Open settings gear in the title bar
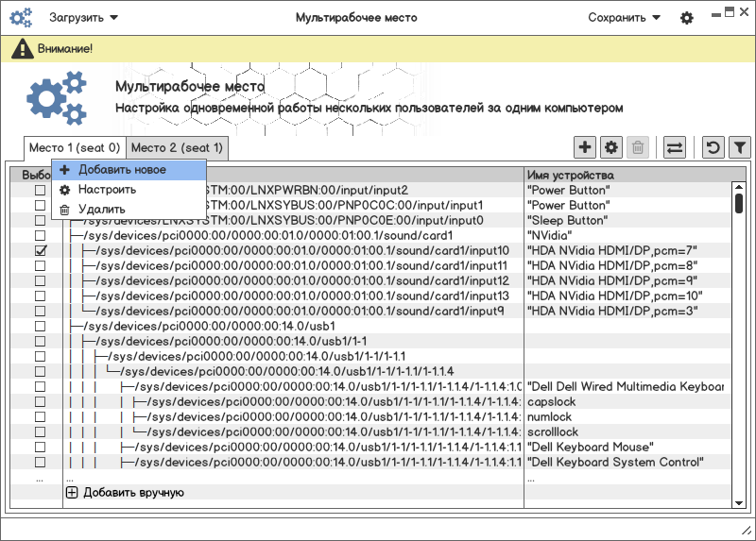This screenshot has height=541, width=756. point(687,18)
